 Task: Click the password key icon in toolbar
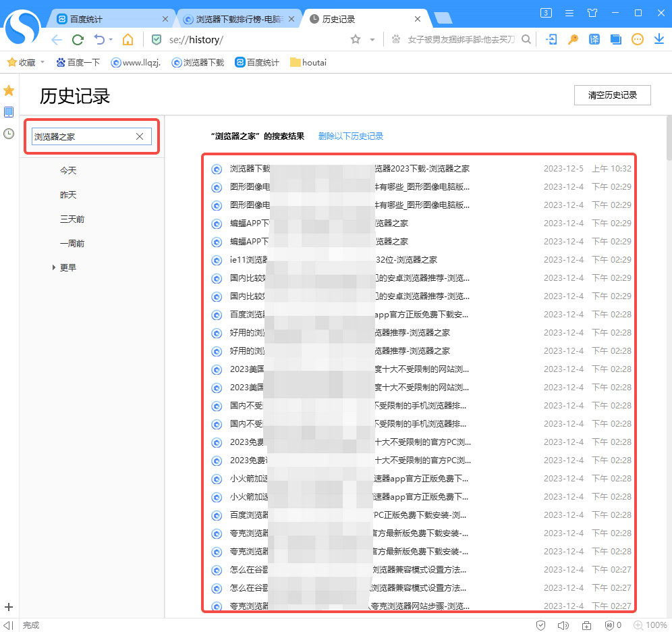point(573,39)
